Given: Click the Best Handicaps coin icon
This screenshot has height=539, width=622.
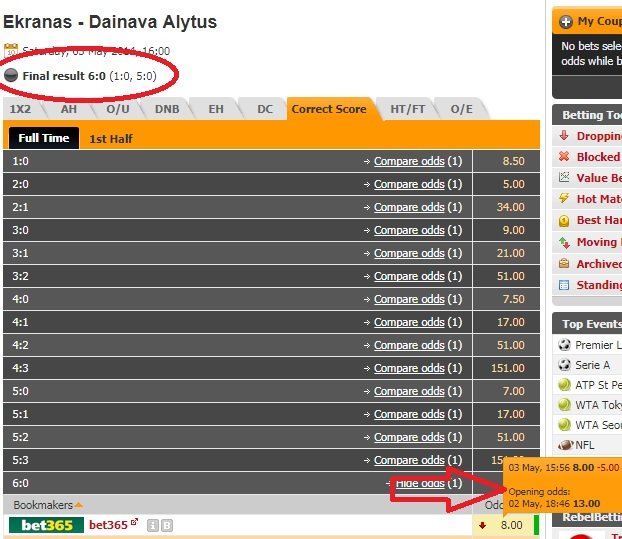Looking at the screenshot, I should (564, 221).
